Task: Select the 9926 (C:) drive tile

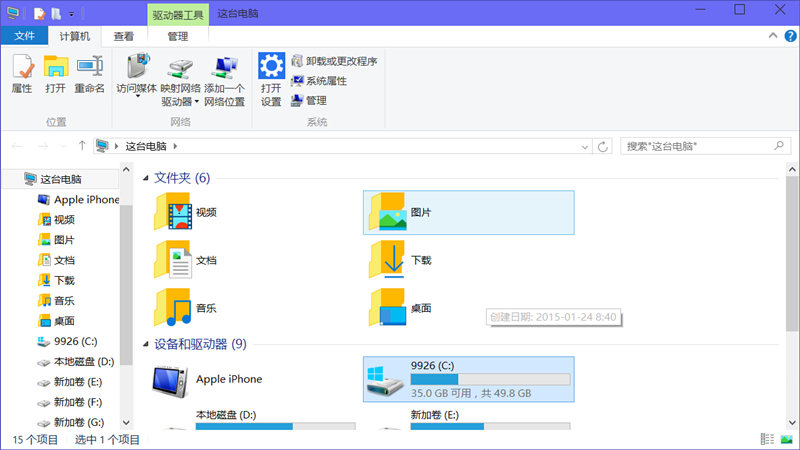Action: click(x=468, y=379)
